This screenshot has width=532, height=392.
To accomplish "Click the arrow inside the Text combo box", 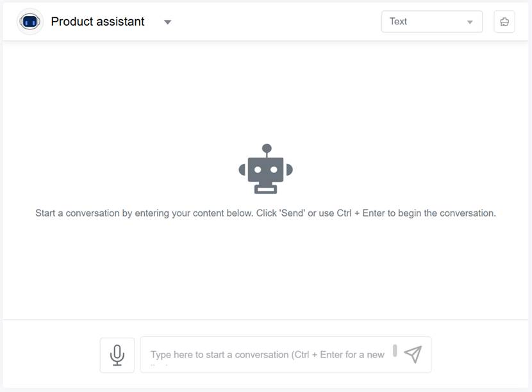I will tap(470, 22).
